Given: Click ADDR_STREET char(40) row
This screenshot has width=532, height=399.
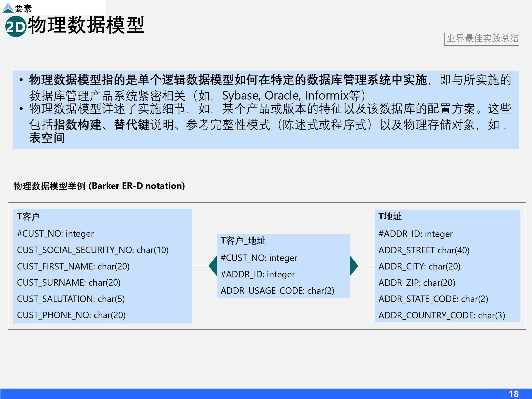Looking at the screenshot, I should point(424,250).
